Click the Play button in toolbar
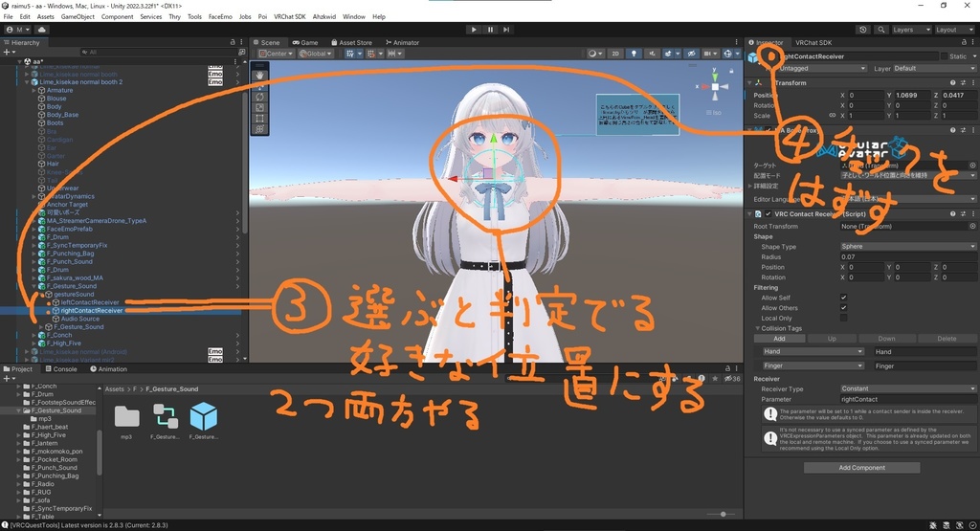980x531 pixels. (x=474, y=30)
